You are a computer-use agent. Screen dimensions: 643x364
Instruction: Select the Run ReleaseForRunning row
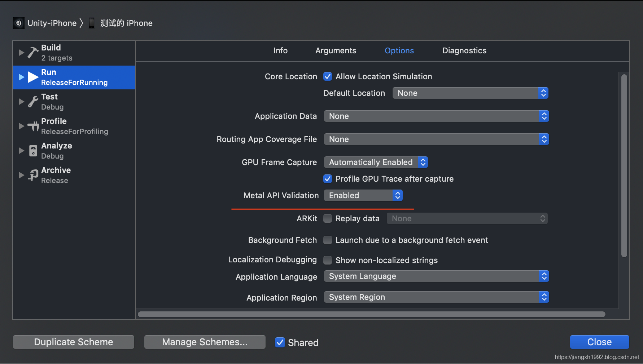[74, 77]
